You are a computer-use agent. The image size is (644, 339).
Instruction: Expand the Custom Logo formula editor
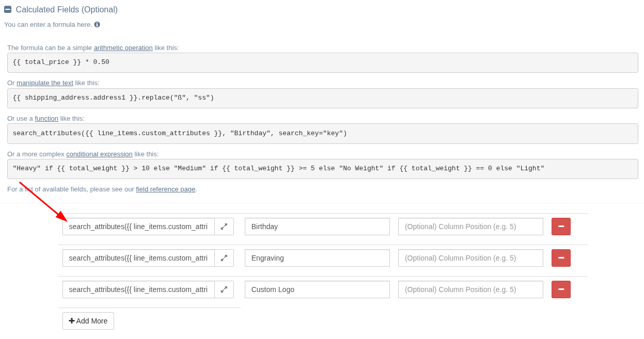(224, 289)
